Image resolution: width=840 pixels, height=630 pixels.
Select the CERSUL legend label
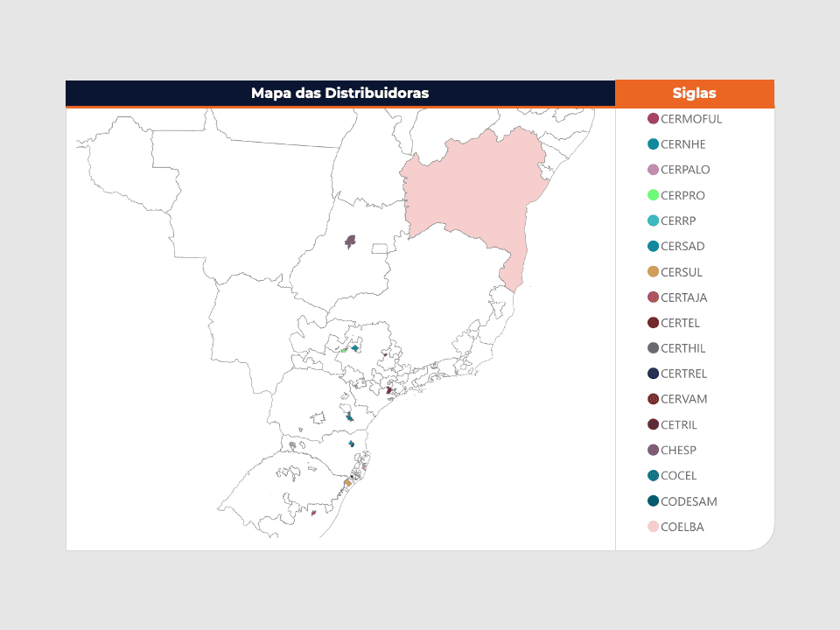[682, 272]
